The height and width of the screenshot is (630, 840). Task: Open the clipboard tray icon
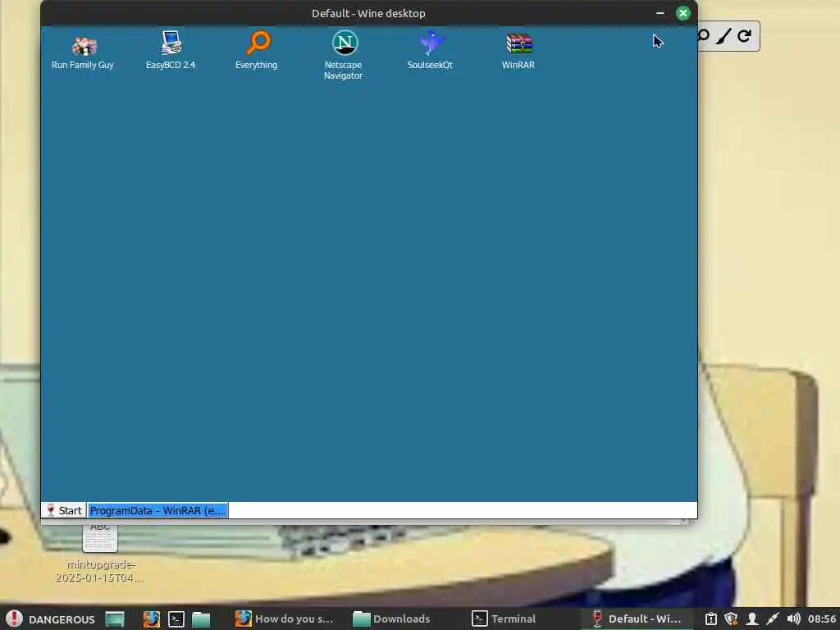(710, 619)
